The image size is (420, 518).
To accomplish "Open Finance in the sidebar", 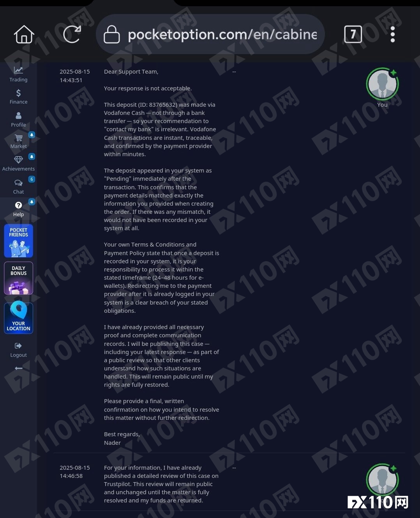I will tap(18, 97).
